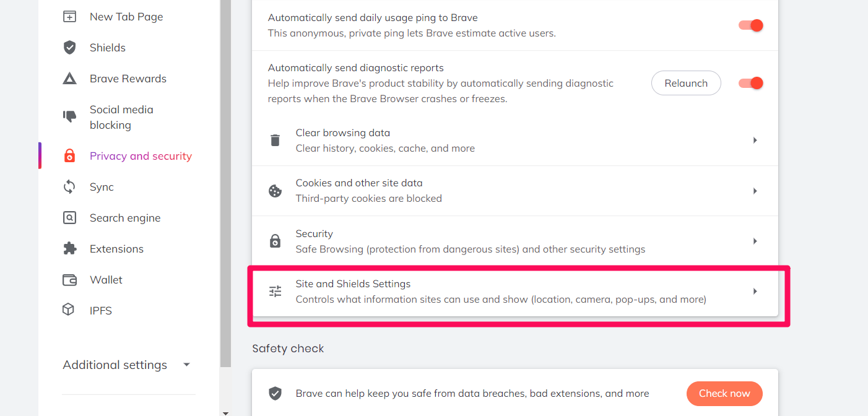This screenshot has width=868, height=416.
Task: Open Wallet via the wallet icon
Action: (x=69, y=279)
